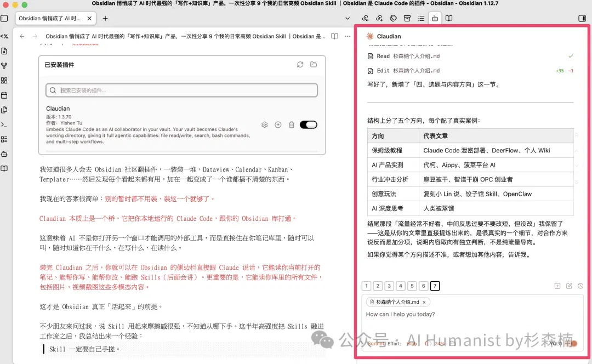This screenshot has height=364, width=592.
Task: Start a new conversation pencil icon
Action: pyautogui.click(x=569, y=286)
